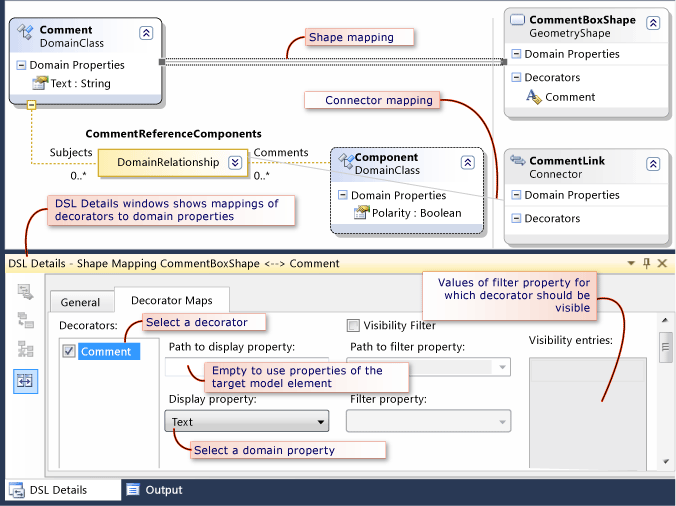Open the DSL Details bottom tab
Image resolution: width=676 pixels, height=506 pixels.
[63, 490]
